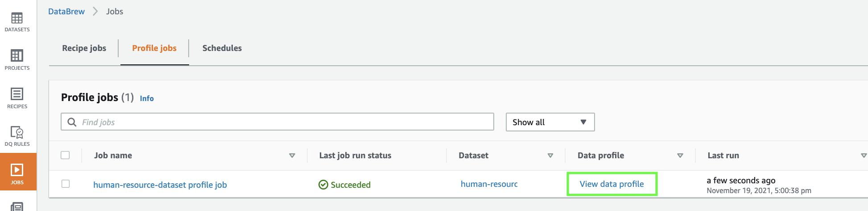Image resolution: width=868 pixels, height=211 pixels.
Task: Switch to the Recipe jobs tab
Action: pos(84,48)
